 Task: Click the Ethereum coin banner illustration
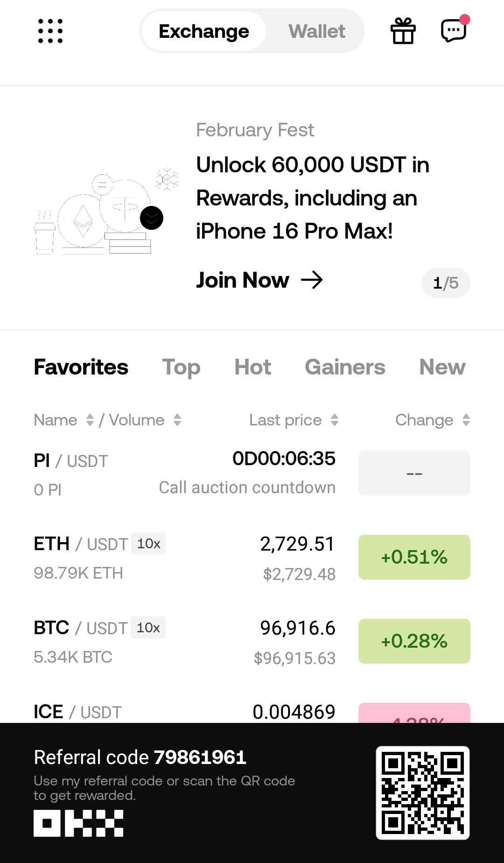83,220
